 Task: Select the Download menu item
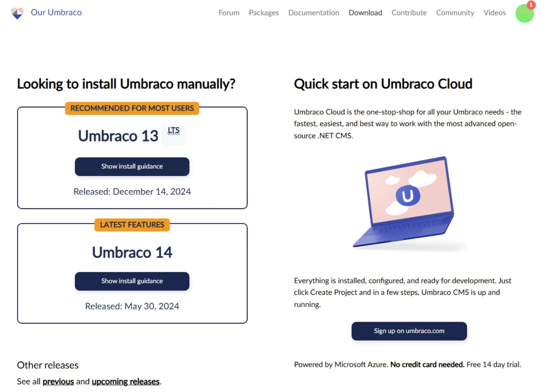click(365, 13)
